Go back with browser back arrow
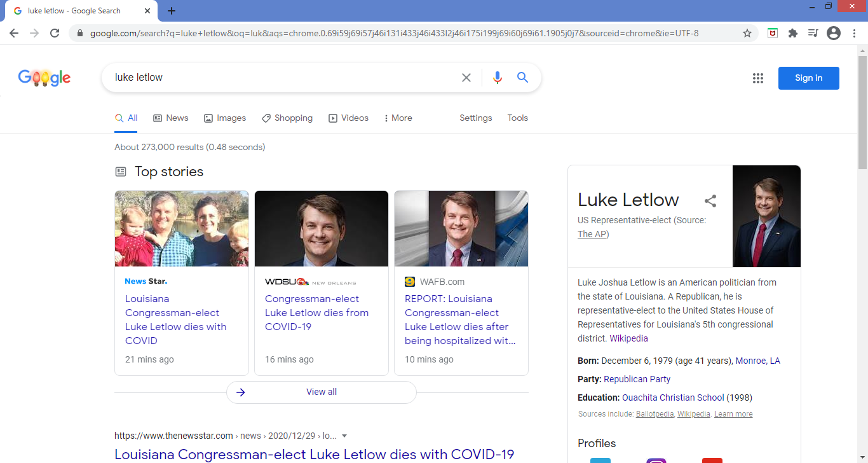The width and height of the screenshot is (868, 463). [x=14, y=33]
